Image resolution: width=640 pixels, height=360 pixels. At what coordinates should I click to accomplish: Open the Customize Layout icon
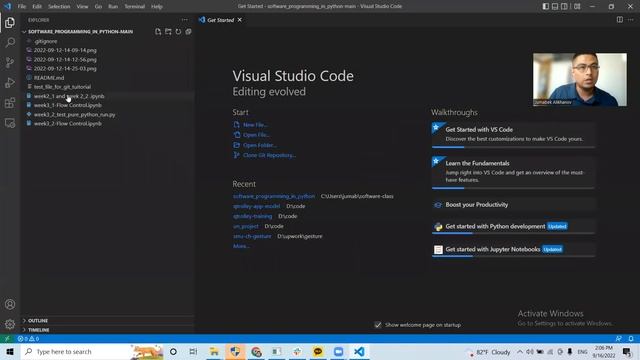click(x=577, y=6)
